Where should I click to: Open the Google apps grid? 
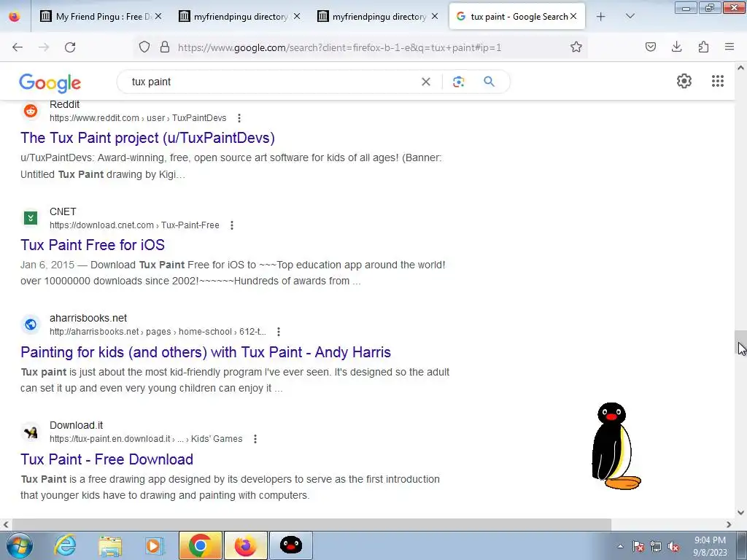[718, 81]
